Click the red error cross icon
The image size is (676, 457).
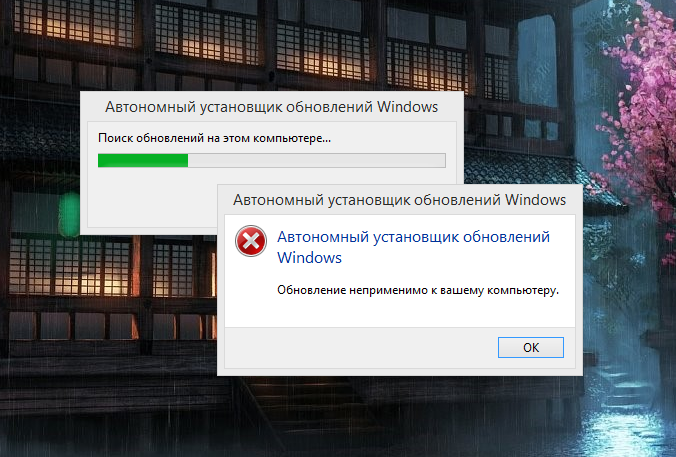pos(250,241)
